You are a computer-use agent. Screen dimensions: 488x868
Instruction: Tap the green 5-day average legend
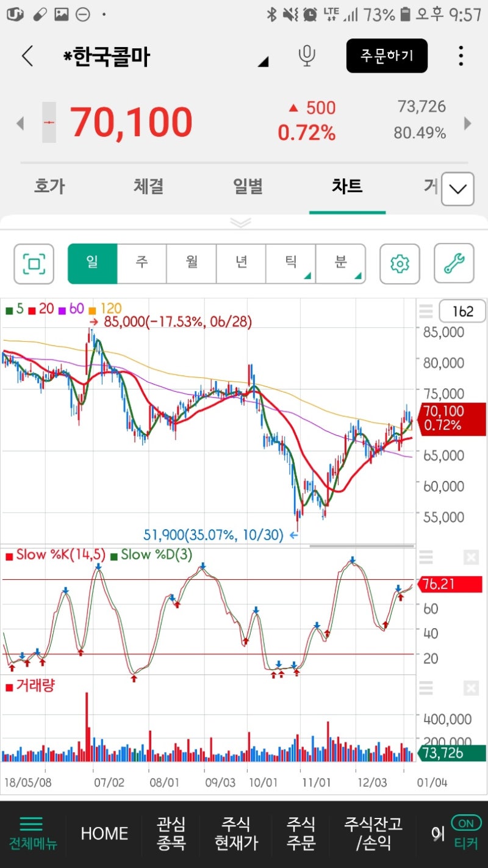15,309
